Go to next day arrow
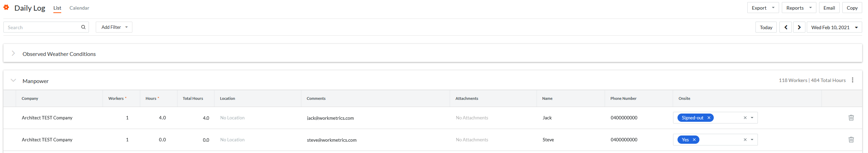The width and height of the screenshot is (868, 153). [x=799, y=27]
